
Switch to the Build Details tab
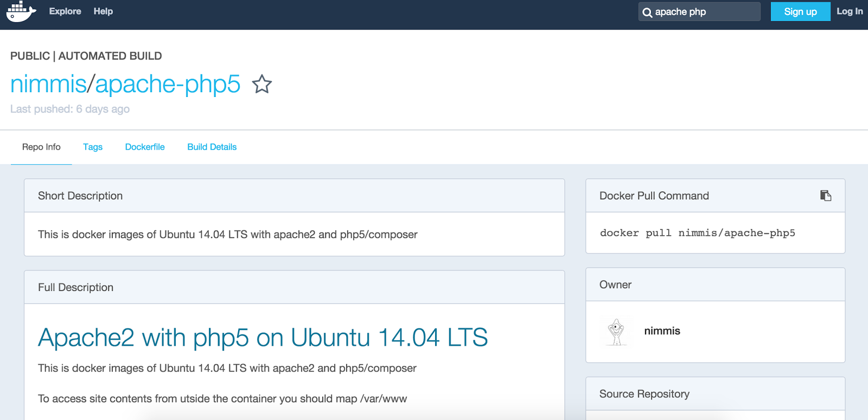click(x=212, y=147)
